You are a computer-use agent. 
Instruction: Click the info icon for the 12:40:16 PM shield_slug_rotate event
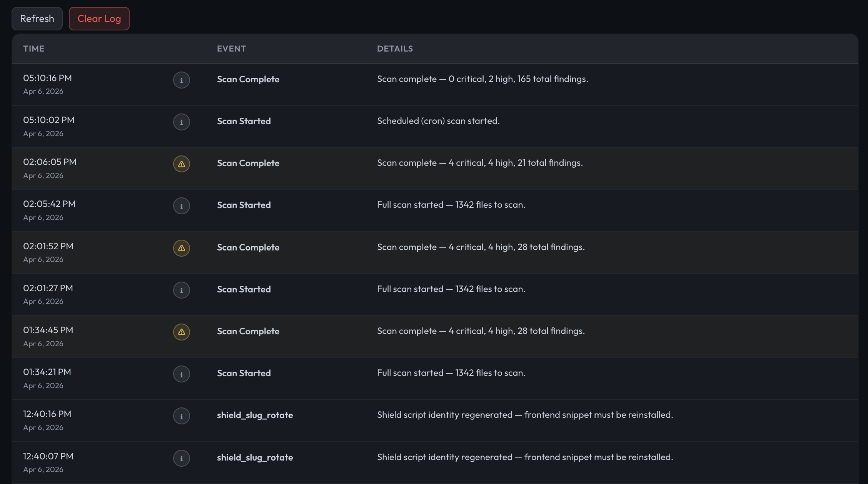click(182, 416)
